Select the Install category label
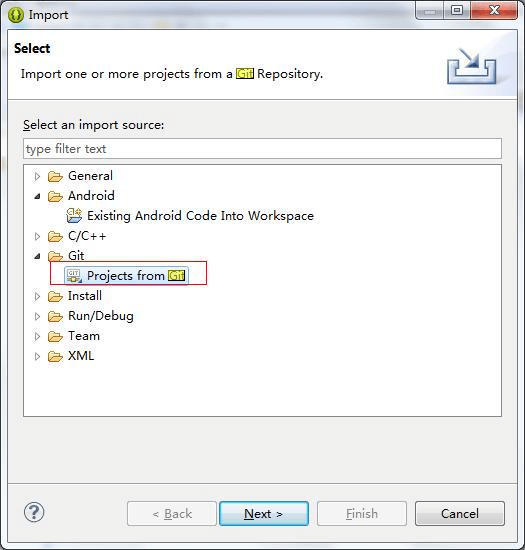The image size is (525, 550). pos(85,296)
